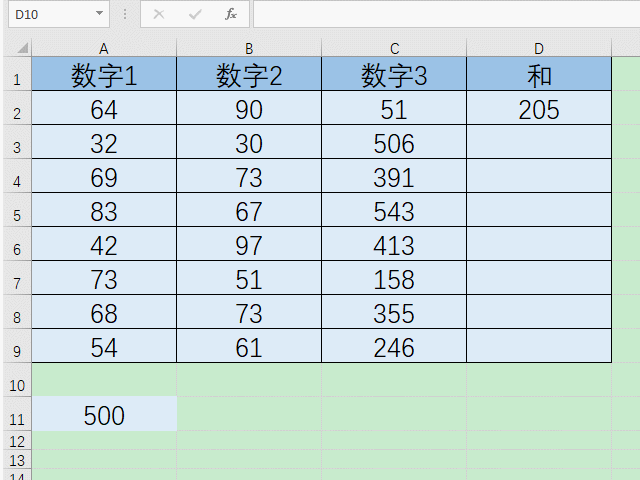The width and height of the screenshot is (640, 480).
Task: Select the cell containing 61
Action: point(249,345)
